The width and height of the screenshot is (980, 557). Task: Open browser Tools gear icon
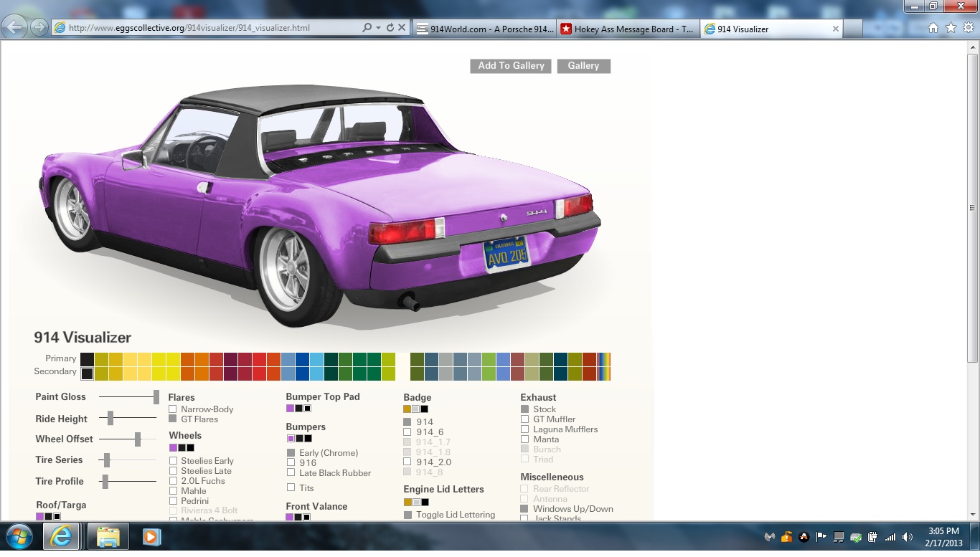pyautogui.click(x=968, y=28)
